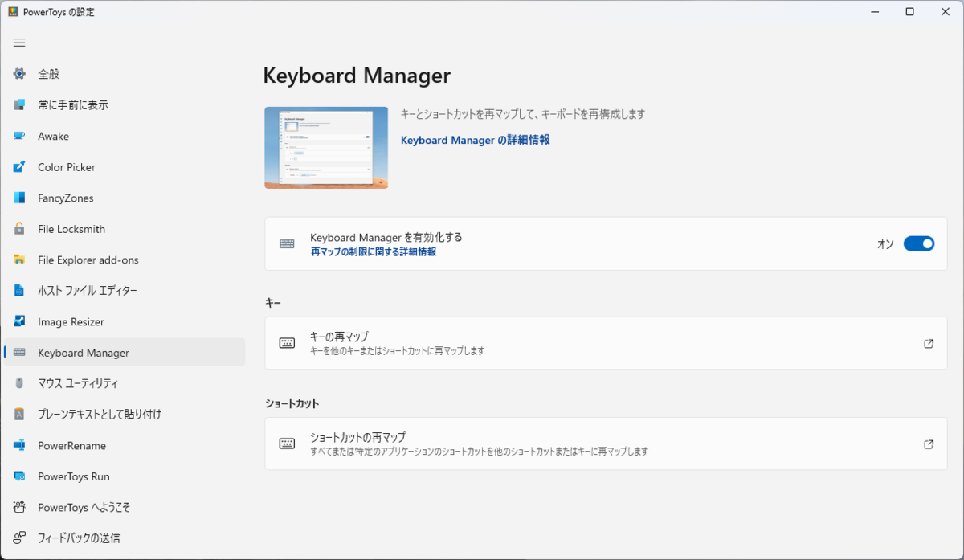Open the ショートカットの再マップ editor card
Image resolution: width=964 pixels, height=560 pixels.
coord(606,444)
